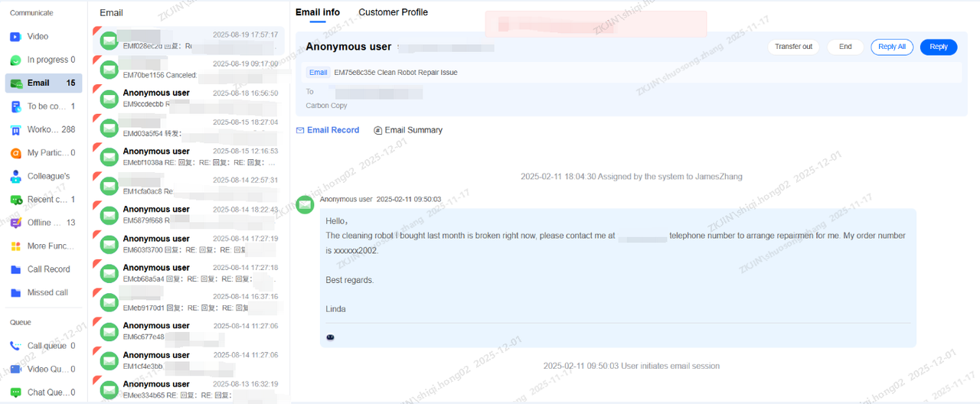This screenshot has height=404, width=980.
Task: Open More Functions grid icon
Action: [x=15, y=246]
